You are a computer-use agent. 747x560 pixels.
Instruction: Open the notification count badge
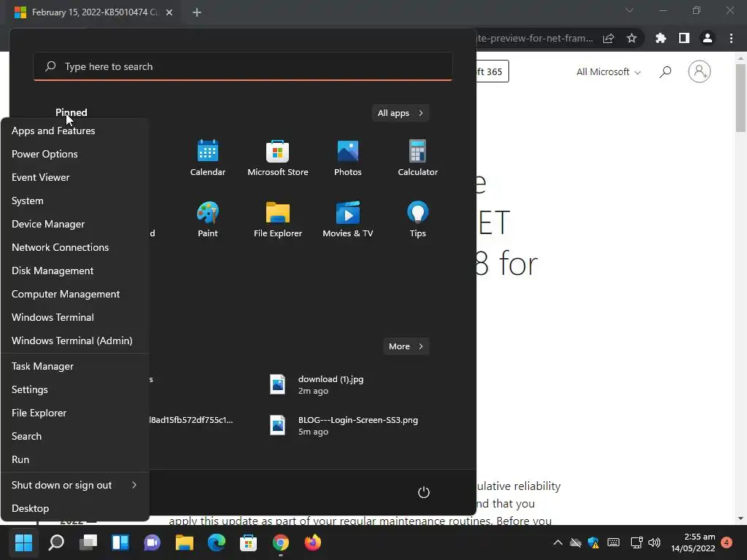727,542
